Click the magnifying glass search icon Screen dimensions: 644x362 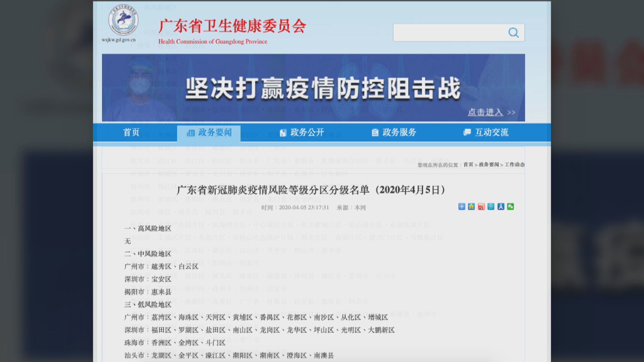point(513,32)
